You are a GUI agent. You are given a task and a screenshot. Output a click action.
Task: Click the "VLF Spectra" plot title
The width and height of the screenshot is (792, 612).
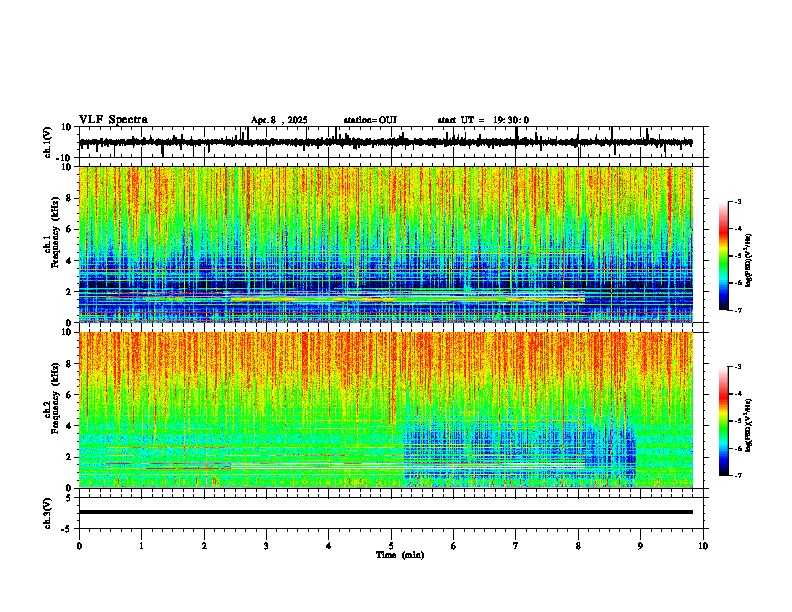[113, 120]
